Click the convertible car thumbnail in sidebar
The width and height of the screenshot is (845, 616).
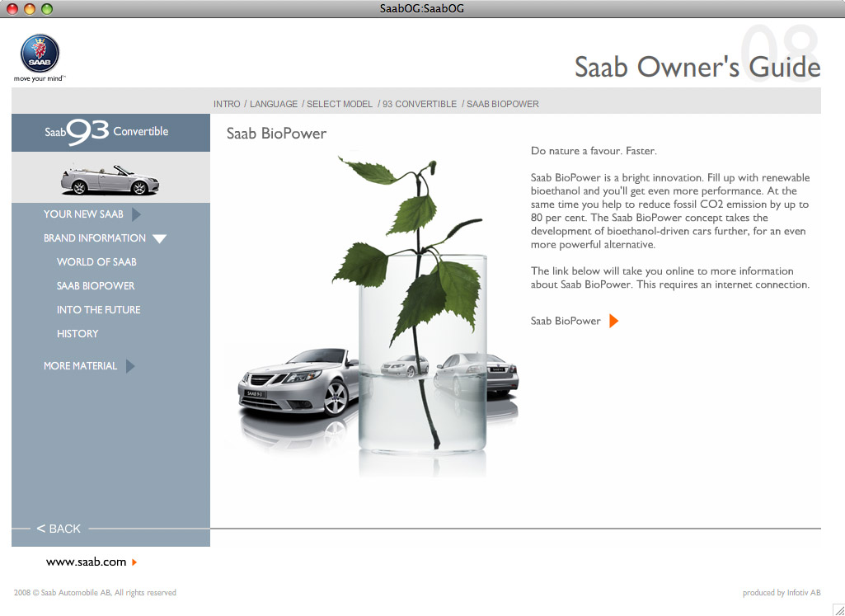click(x=110, y=180)
